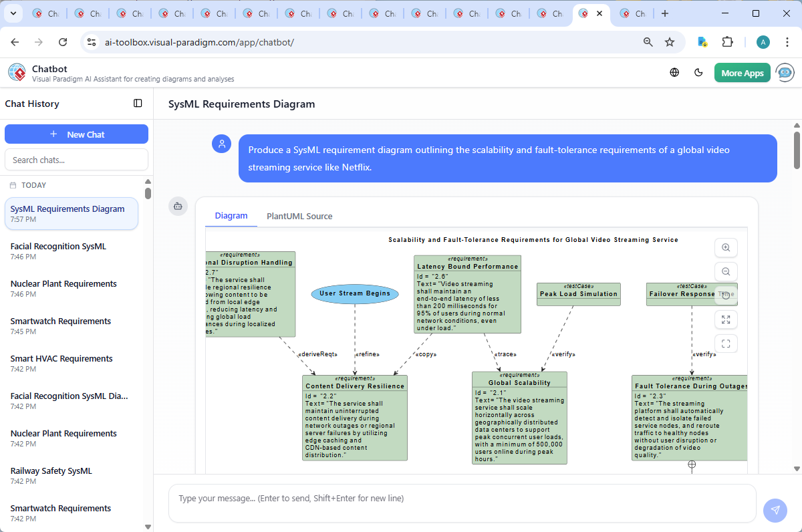Click the export icon beside the diagram panel

click(x=178, y=207)
